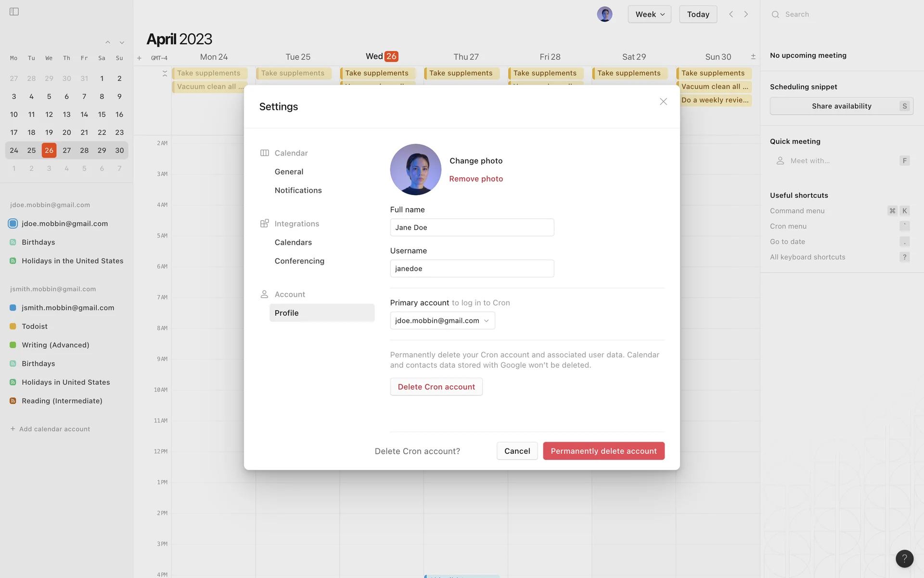Click mini calendar next month chevron

[122, 42]
